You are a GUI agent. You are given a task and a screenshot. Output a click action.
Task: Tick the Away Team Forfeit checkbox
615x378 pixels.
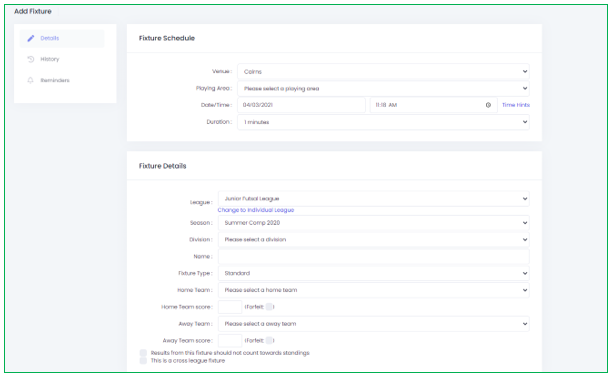coord(269,341)
